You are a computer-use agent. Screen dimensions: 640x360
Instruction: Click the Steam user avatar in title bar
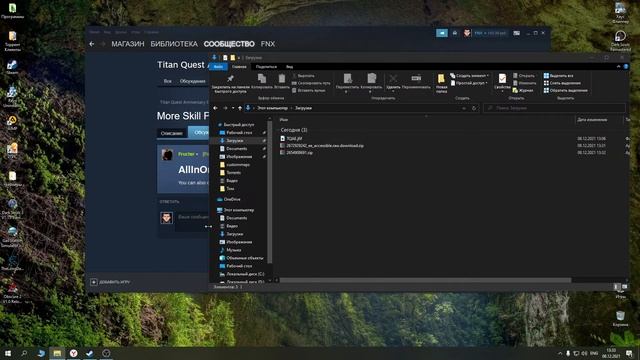click(467, 33)
